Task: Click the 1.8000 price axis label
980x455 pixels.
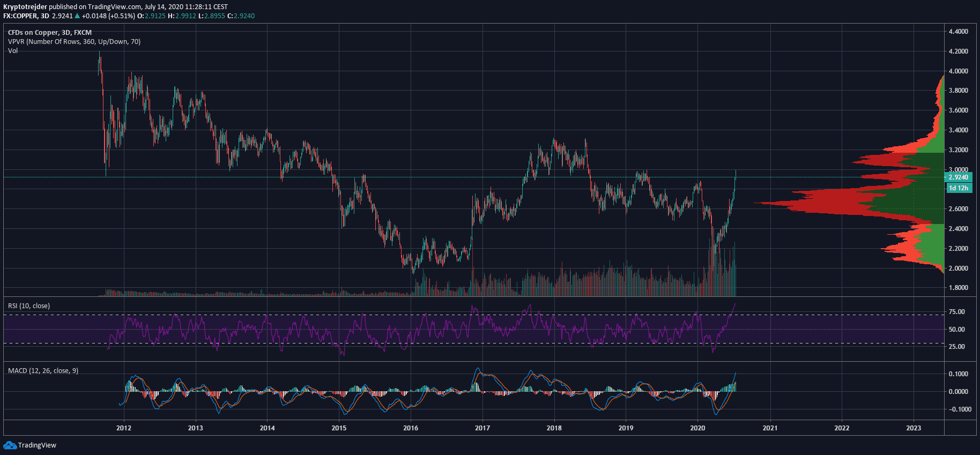Action: (x=958, y=288)
